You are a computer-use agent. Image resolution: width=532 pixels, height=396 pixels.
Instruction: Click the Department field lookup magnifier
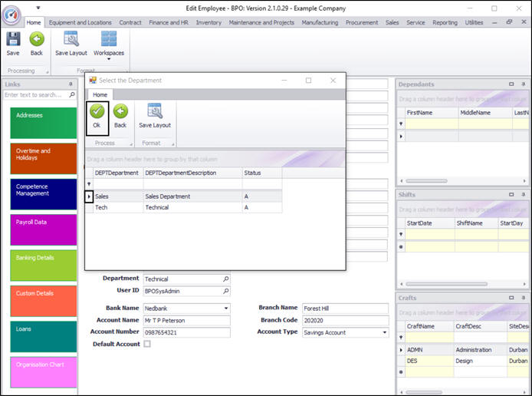(x=226, y=279)
